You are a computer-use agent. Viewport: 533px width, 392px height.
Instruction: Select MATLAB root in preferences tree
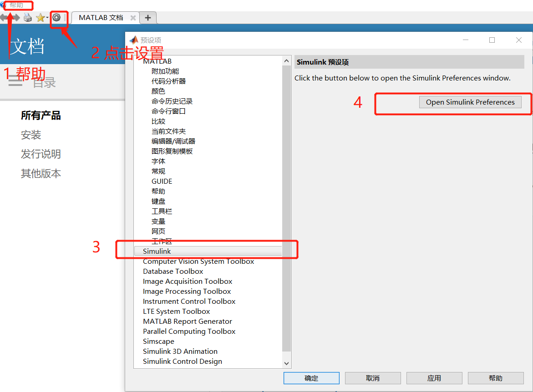click(157, 61)
